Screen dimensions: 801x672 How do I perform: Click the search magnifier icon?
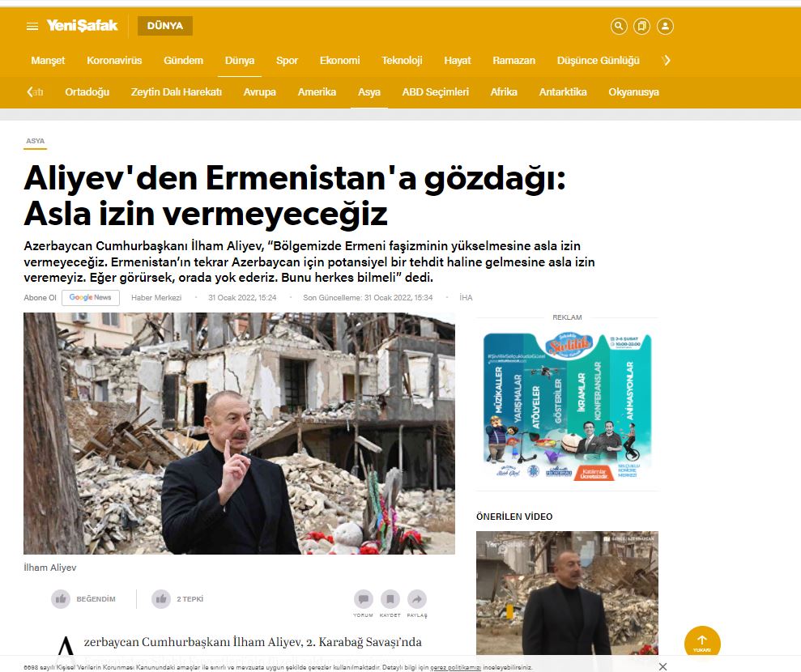pyautogui.click(x=619, y=26)
